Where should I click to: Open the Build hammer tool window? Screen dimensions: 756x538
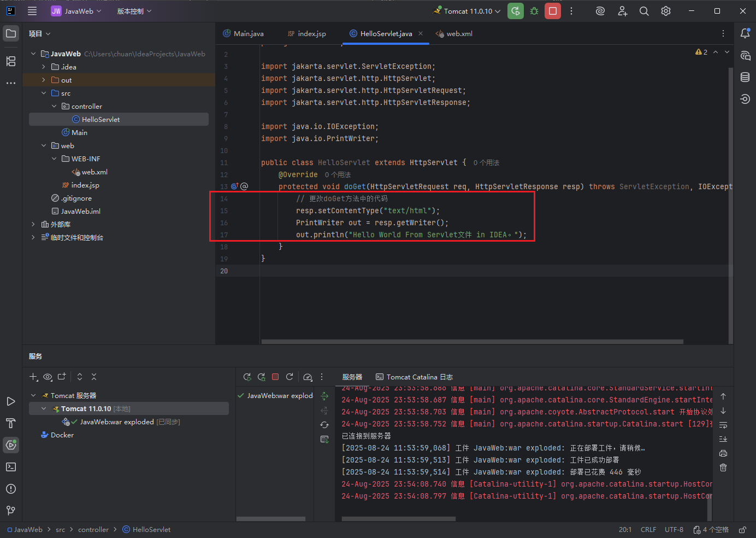click(x=11, y=423)
